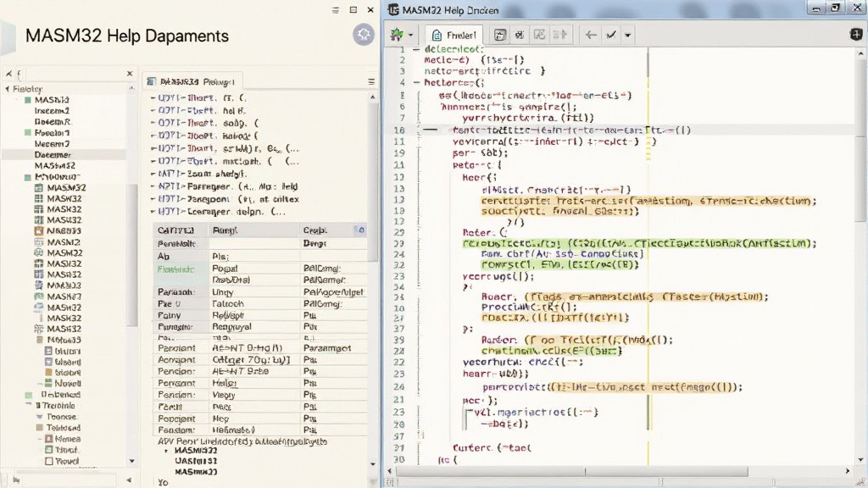Click the second toolbar icon after the Fnelerl tab

tap(520, 35)
